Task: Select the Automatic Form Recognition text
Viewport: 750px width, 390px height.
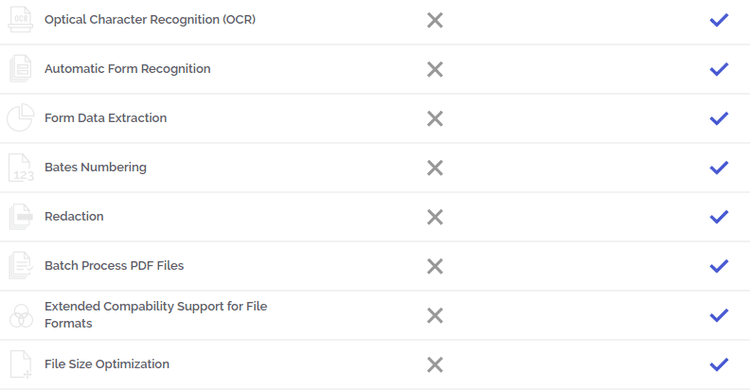Action: [x=128, y=69]
